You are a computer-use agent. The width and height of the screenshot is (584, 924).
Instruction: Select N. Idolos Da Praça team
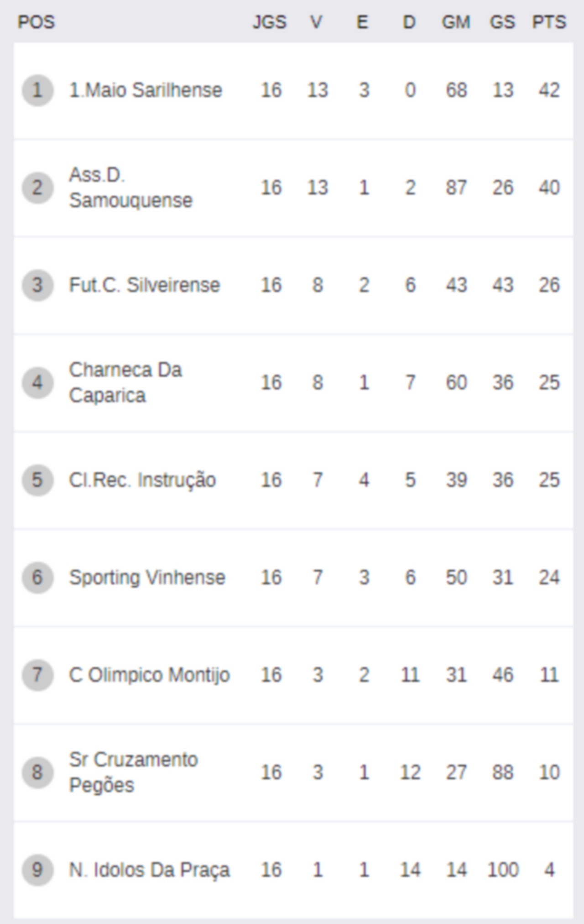[149, 870]
